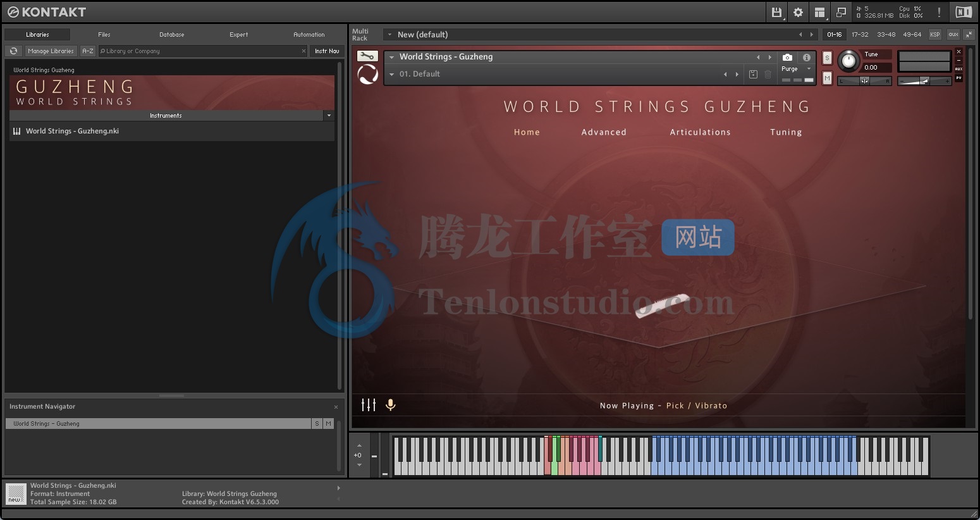Screen dimensions: 980x520
Task: Shift keyboard octave up arrow
Action: 359,445
